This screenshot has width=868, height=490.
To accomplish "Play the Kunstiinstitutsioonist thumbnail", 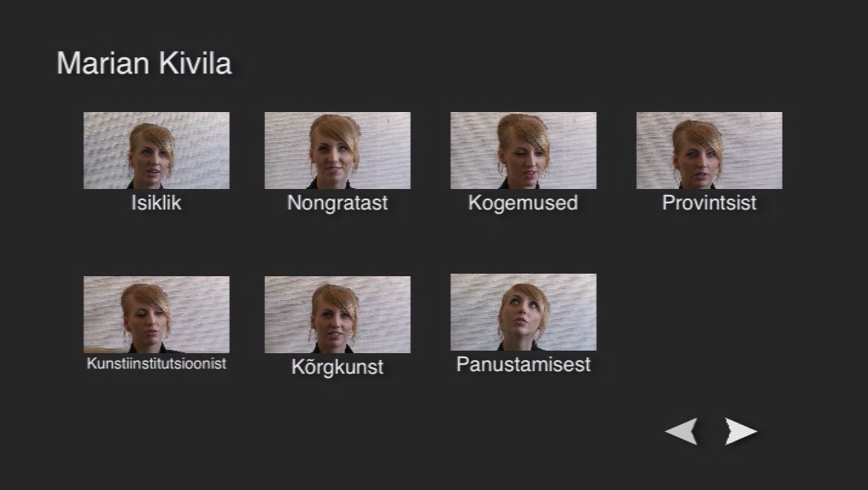I will (x=156, y=315).
